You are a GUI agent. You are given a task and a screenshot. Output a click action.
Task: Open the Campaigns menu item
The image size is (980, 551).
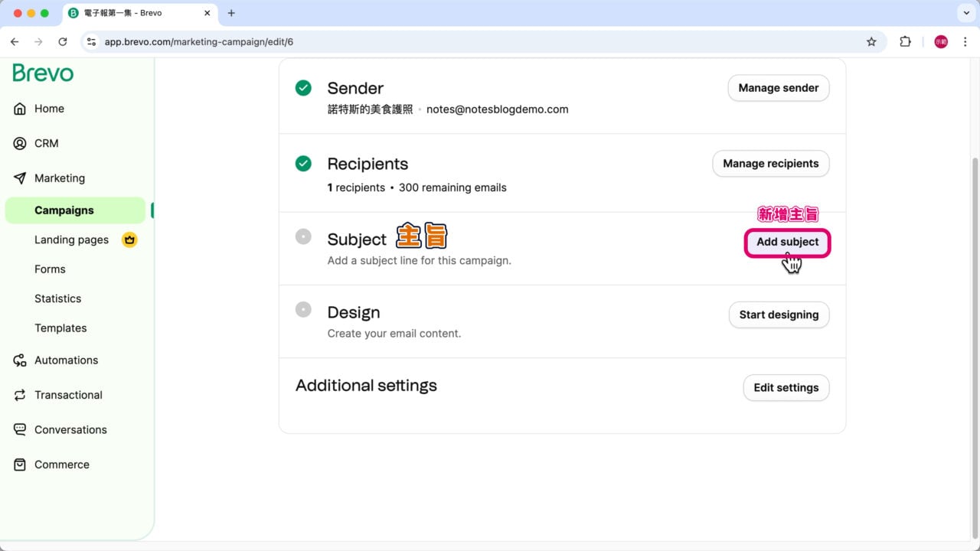[x=64, y=210]
